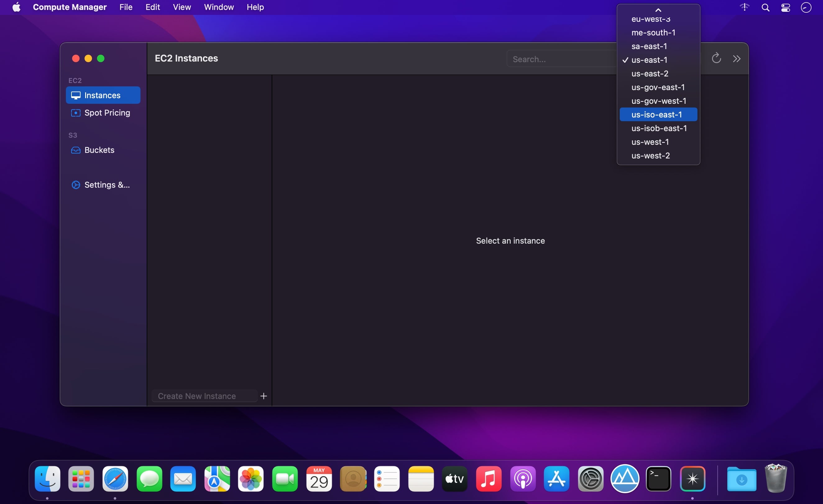Choose region me-south-1
The height and width of the screenshot is (504, 823).
coord(658,32)
